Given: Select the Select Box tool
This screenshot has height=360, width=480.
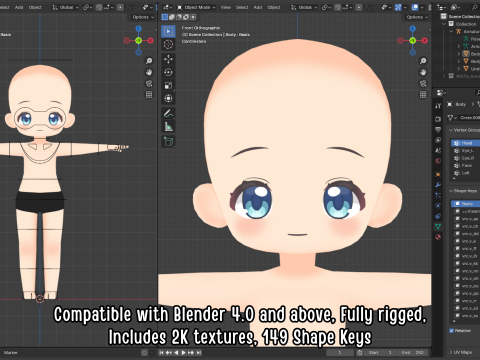Looking at the screenshot, I should (x=168, y=31).
